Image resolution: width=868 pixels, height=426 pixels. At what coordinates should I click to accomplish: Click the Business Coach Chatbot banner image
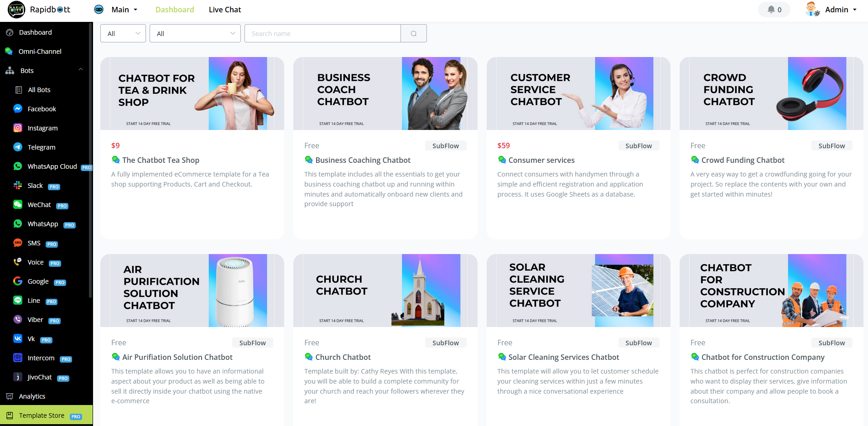385,94
